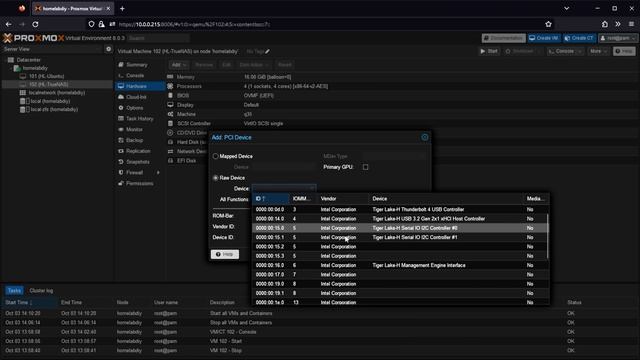Open the VM Options section
Screen dimensions: 640x360
tap(140, 108)
